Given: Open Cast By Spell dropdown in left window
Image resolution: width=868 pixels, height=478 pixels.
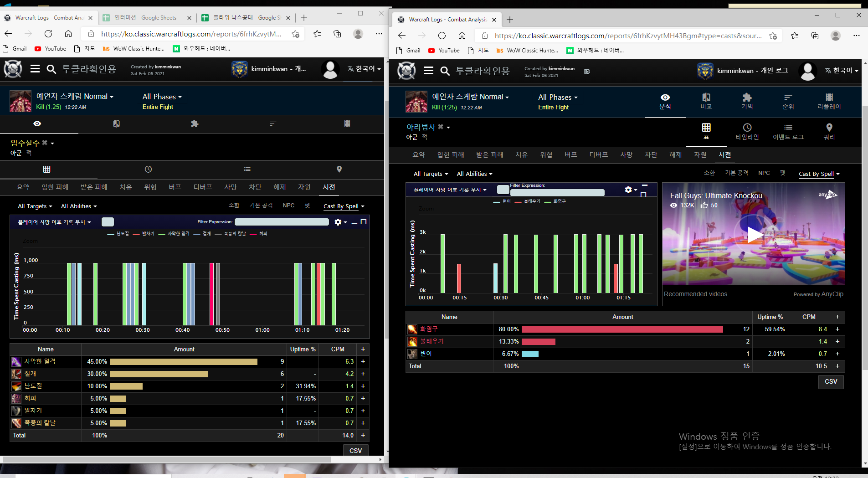Looking at the screenshot, I should tap(344, 206).
